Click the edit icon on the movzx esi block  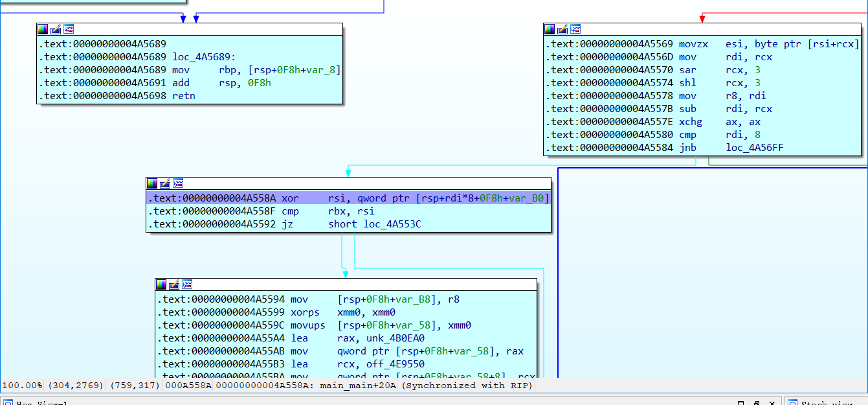(562, 29)
